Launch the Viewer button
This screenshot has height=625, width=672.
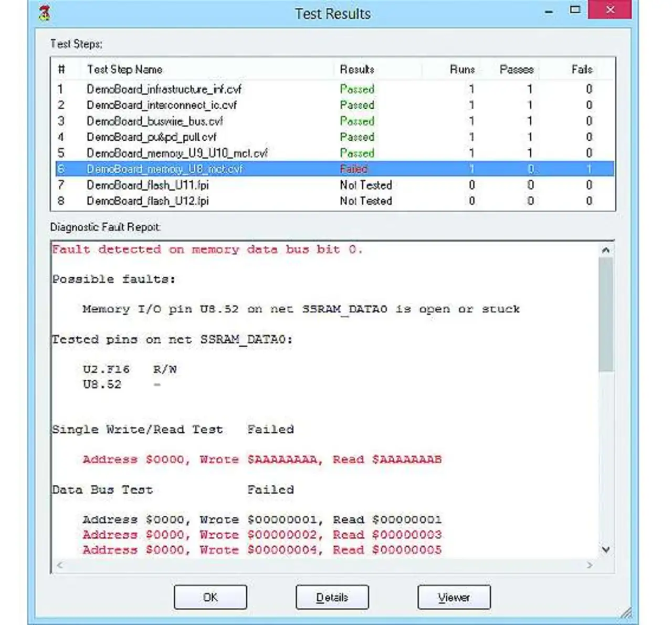pos(454,597)
